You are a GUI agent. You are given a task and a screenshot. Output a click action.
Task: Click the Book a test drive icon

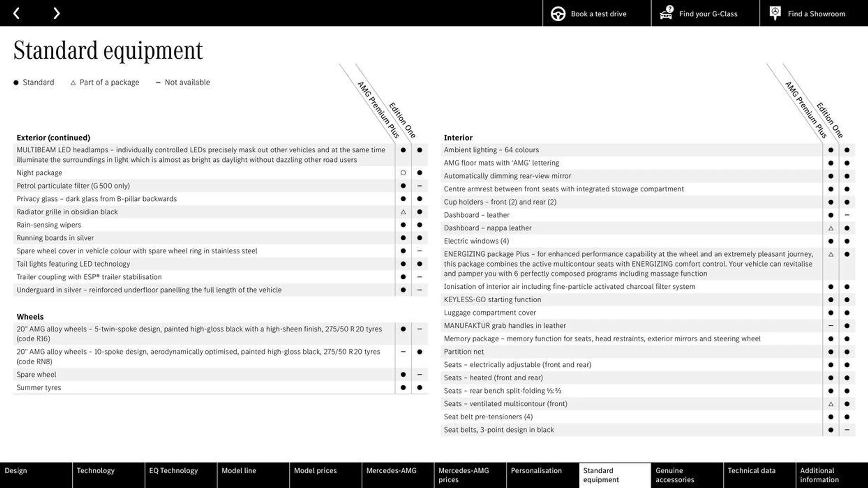(557, 13)
